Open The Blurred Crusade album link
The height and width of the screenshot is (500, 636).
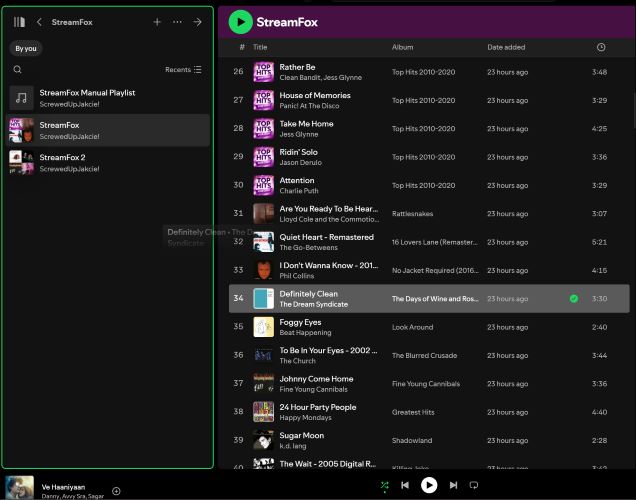click(x=424, y=356)
